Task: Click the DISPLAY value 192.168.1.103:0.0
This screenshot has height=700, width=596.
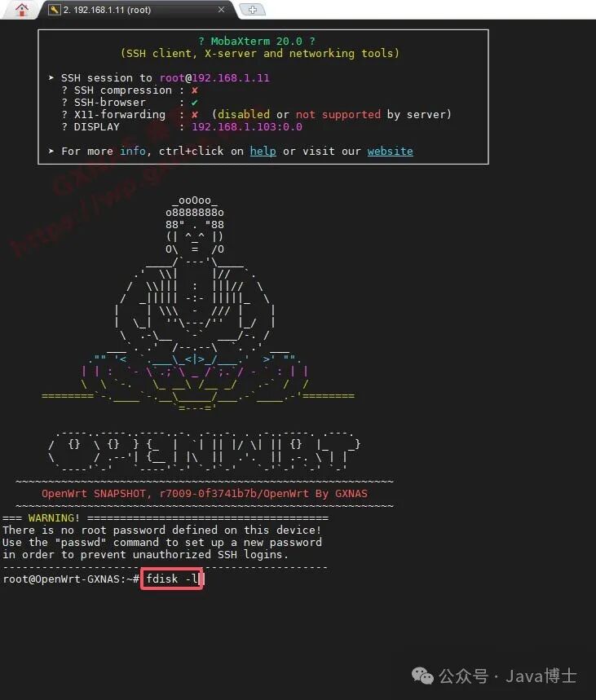Action: (246, 127)
